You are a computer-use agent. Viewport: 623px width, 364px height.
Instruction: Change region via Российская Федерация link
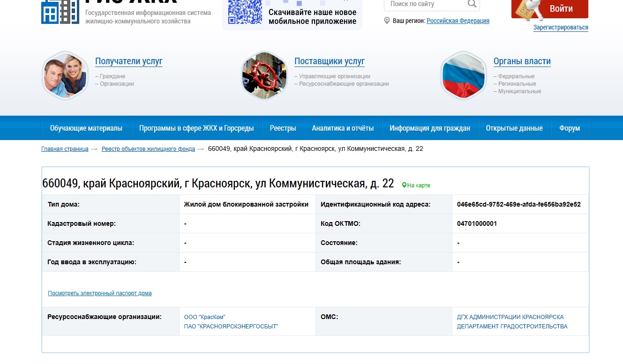[458, 21]
